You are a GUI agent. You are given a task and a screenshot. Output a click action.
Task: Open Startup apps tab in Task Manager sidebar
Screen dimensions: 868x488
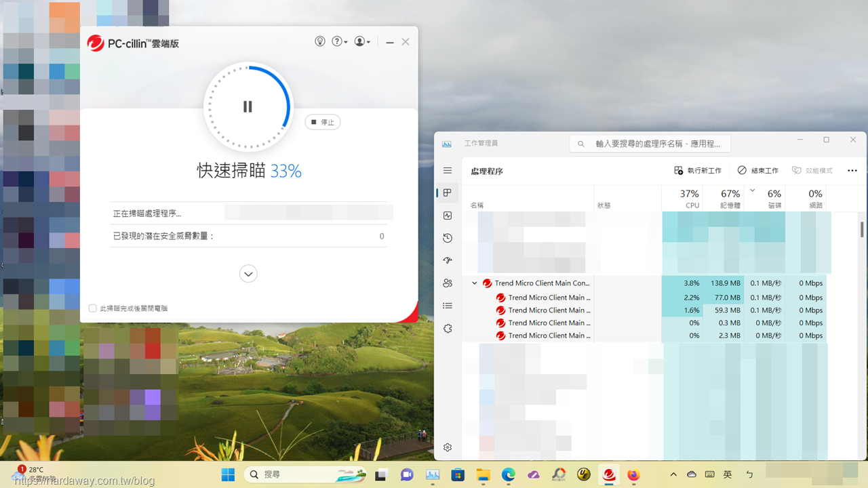(447, 260)
